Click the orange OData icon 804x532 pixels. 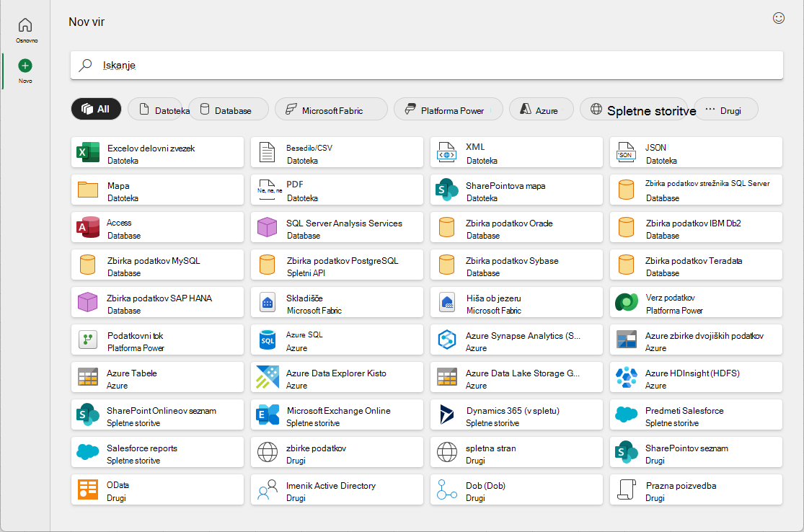tap(88, 489)
